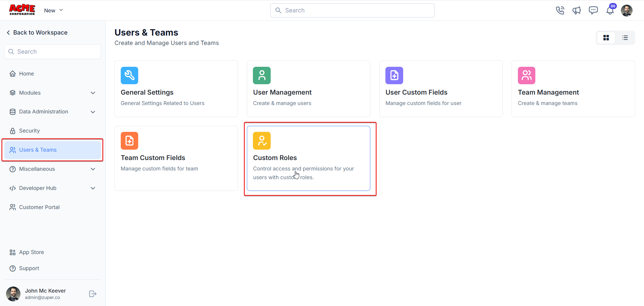Click the Data Administration database icon
The image size is (644, 306).
point(13,112)
